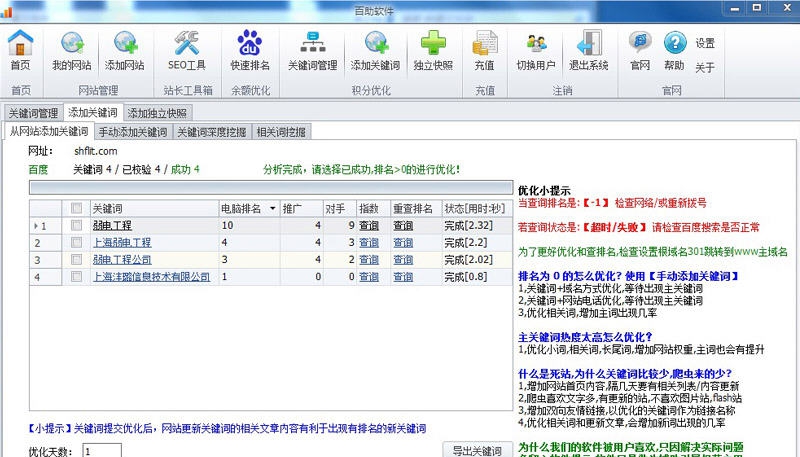Switch to the 添加独立快照 tab
Screen dimensions: 800x457
tap(158, 113)
